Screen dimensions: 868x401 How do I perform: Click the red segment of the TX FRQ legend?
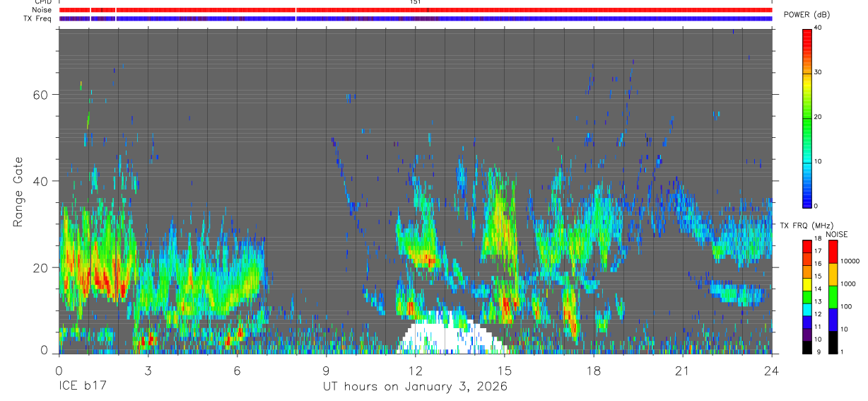[807, 246]
